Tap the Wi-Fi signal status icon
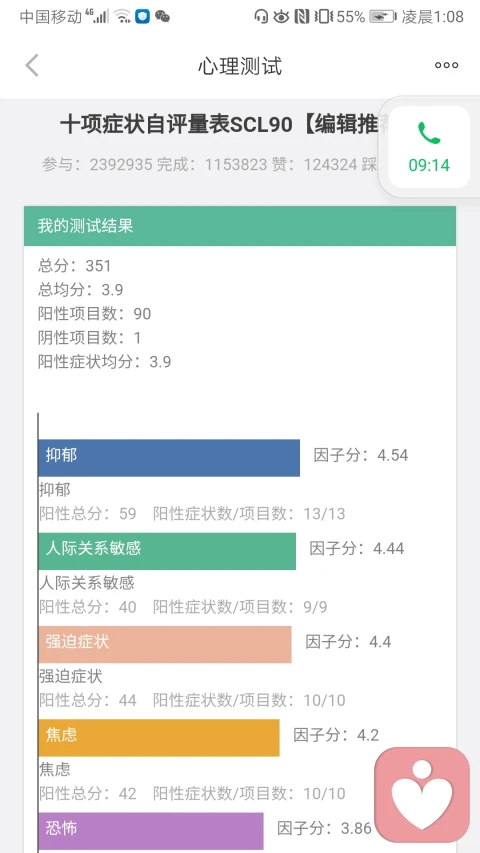480x853 pixels. (x=122, y=17)
